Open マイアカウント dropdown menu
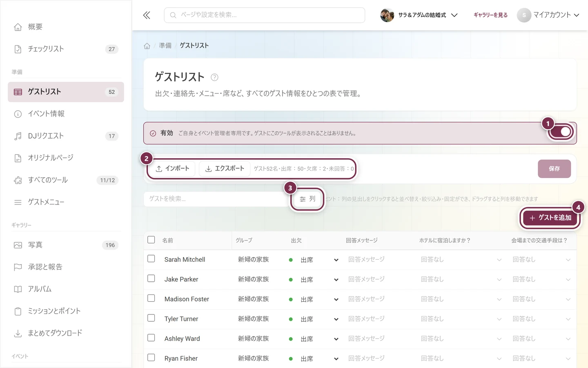The width and height of the screenshot is (588, 368). coord(548,15)
